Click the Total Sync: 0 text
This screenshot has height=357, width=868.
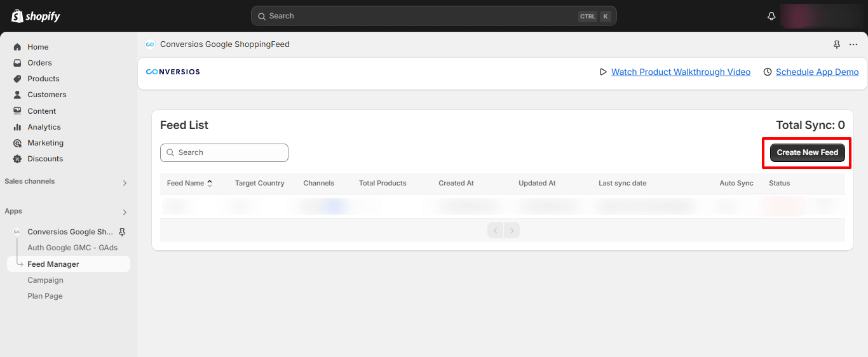[x=810, y=125]
